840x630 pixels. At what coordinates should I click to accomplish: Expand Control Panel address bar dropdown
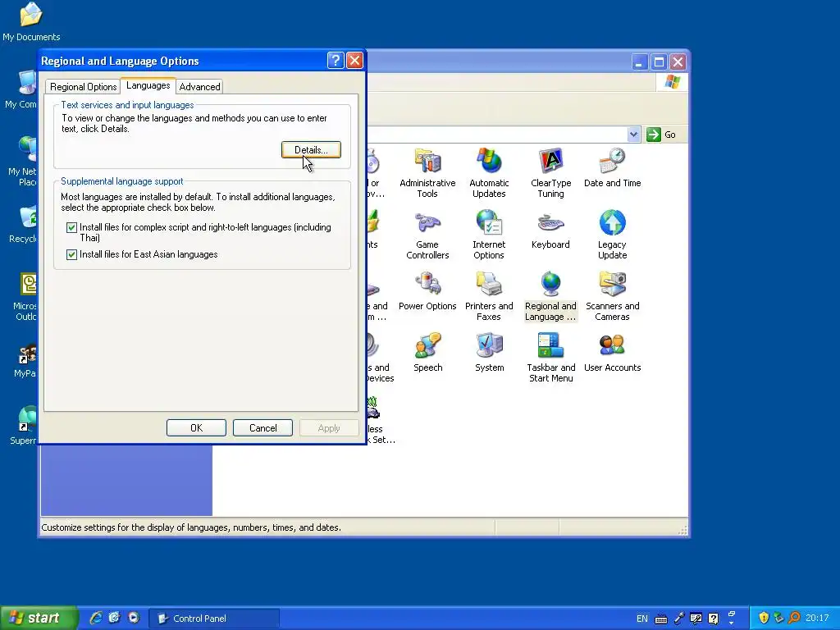pos(633,135)
